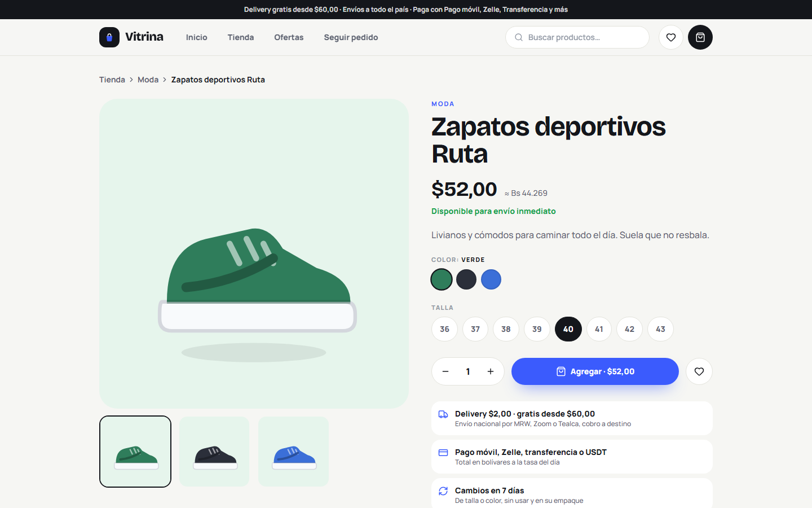Viewport: 812px width, 508px height.
Task: Click the Delivery $2,00 info card
Action: (x=572, y=418)
